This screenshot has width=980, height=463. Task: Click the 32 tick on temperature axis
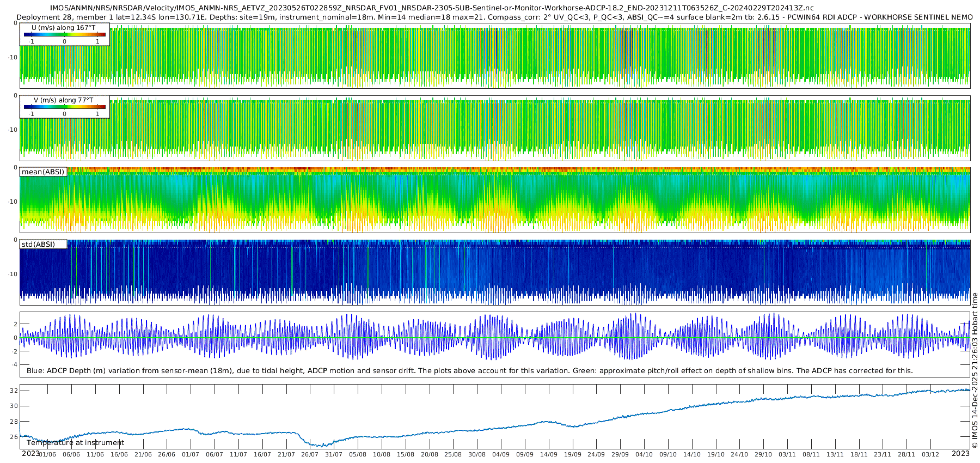coord(14,391)
